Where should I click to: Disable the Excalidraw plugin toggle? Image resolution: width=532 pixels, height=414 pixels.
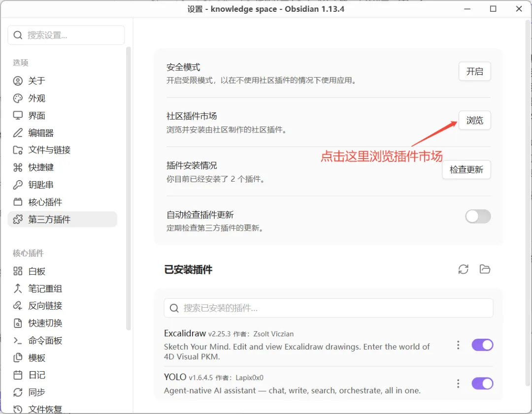pos(482,345)
